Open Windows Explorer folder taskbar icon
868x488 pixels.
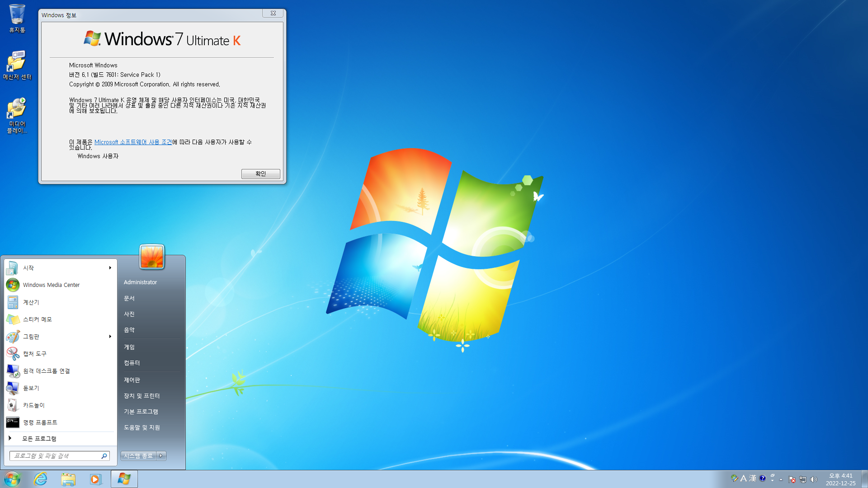[x=68, y=479]
